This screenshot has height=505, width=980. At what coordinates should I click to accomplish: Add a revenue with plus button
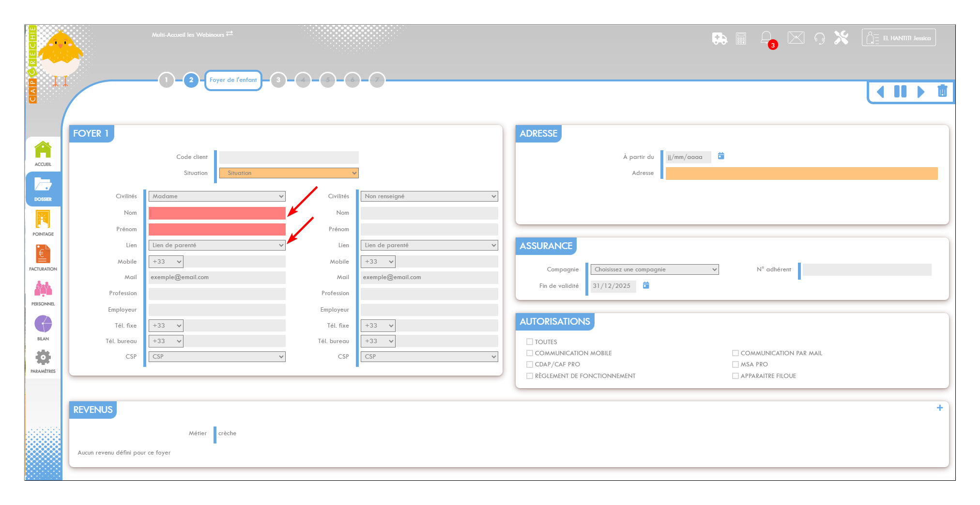click(x=939, y=408)
